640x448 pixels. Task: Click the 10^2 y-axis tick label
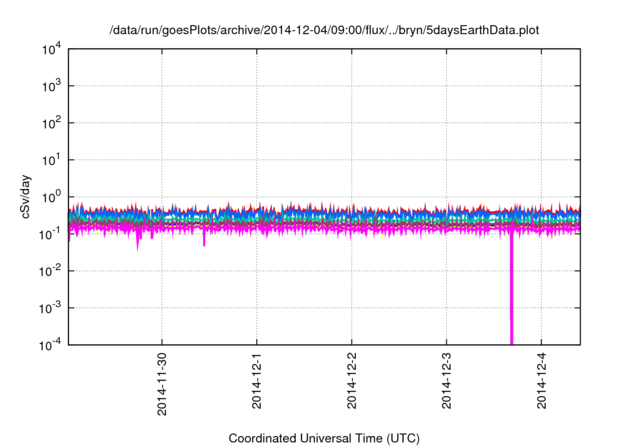(51, 123)
